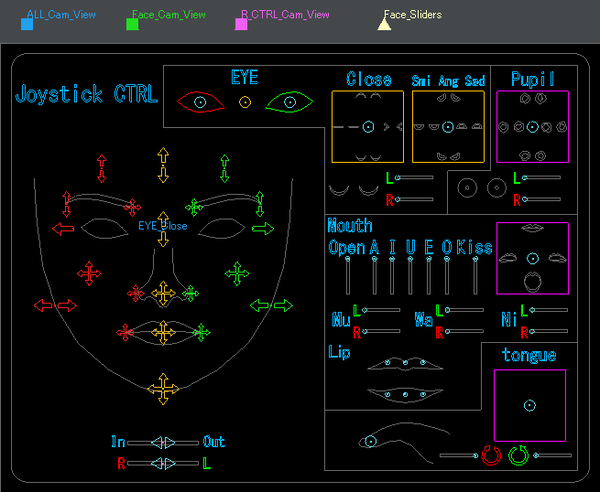Select the joystick handle in the Pupil box
600x492 pixels.
click(532, 127)
